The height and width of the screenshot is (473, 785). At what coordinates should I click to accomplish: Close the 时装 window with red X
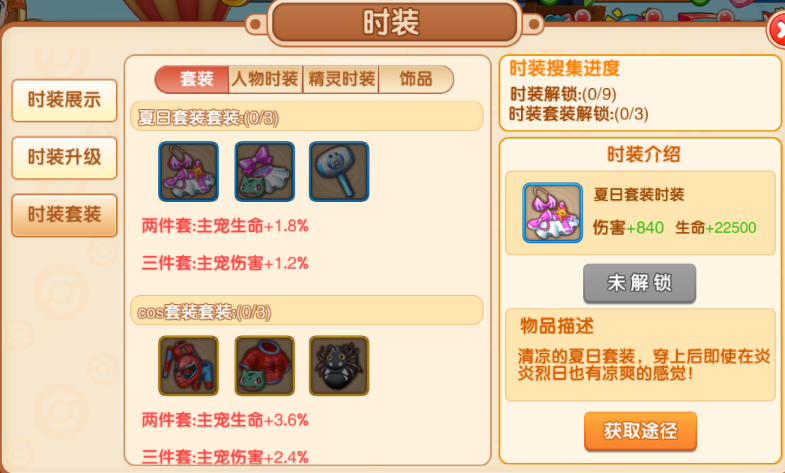pos(777,30)
